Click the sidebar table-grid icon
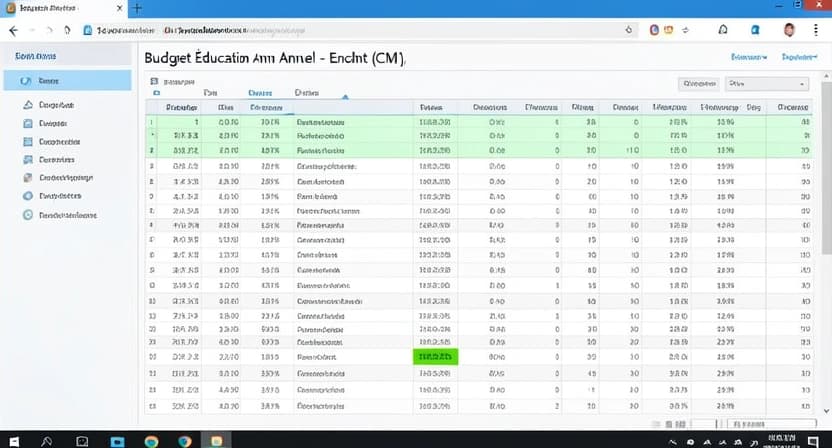 pyautogui.click(x=28, y=142)
